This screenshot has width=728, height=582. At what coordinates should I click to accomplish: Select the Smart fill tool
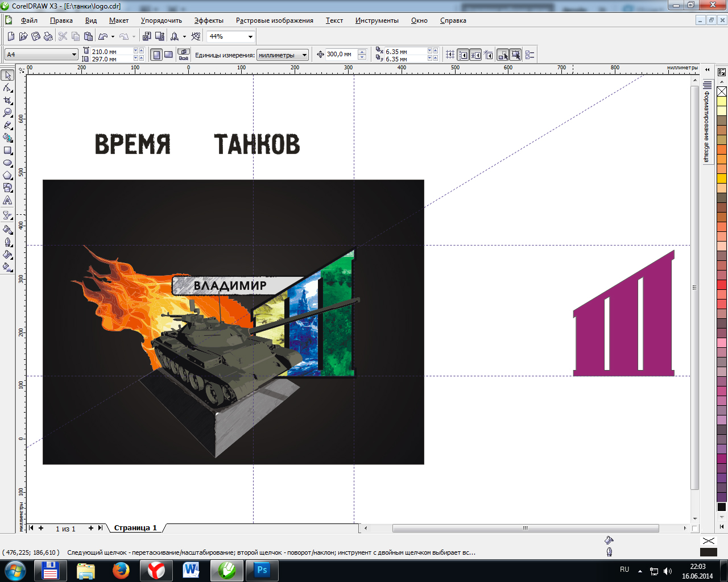(7, 138)
